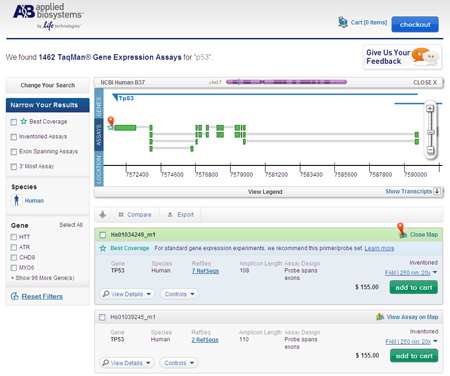Add Hs01039245_m1 to cart
Screen dimensions: 450x376
(414, 356)
